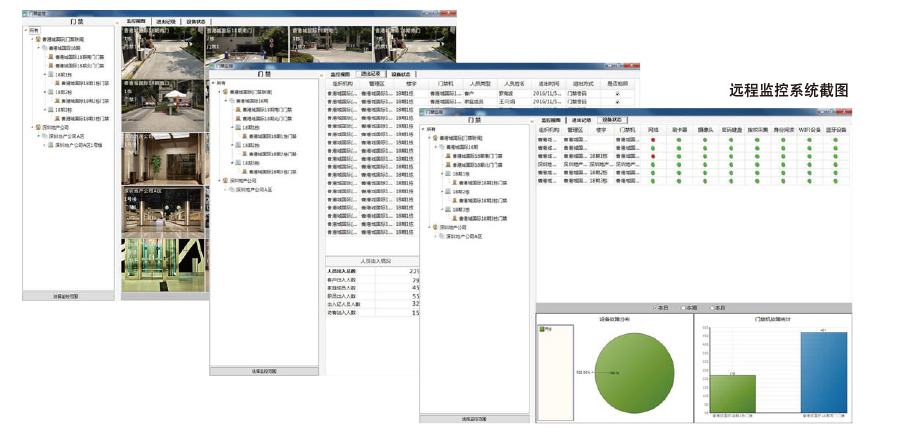Switch to 设备状态 tab in monitoring view window
This screenshot has height=441, width=900.
[195, 21]
